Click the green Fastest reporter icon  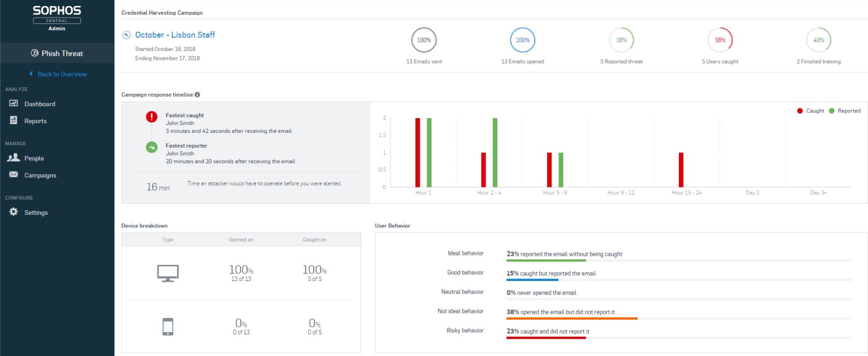(152, 147)
